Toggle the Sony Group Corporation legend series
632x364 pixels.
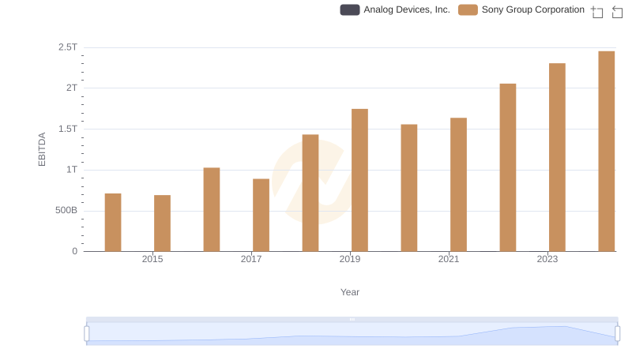click(x=521, y=9)
